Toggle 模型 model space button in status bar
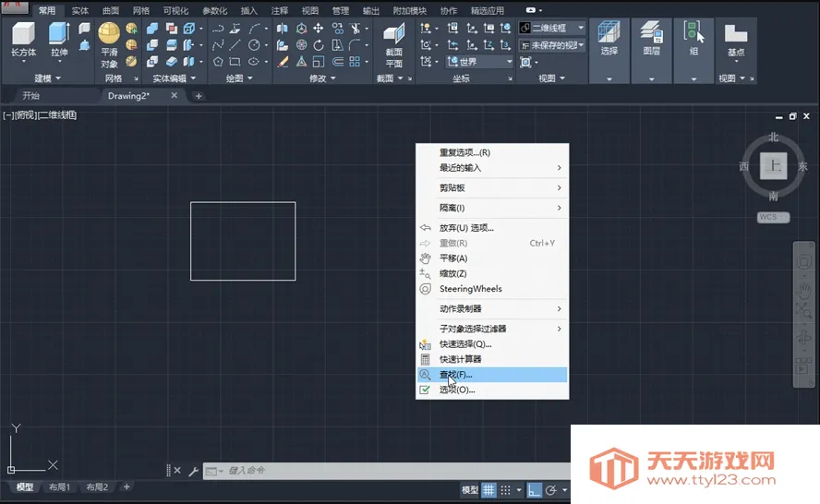The height and width of the screenshot is (504, 820). (470, 490)
